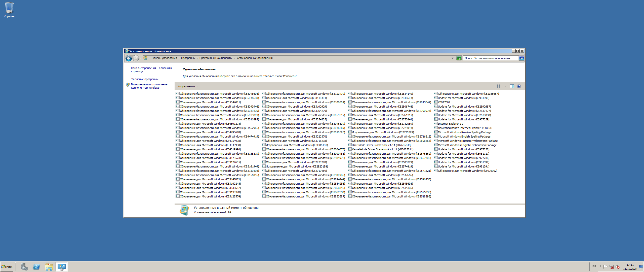Select update KB2853587
The height and width of the screenshot is (272, 644).
(x=303, y=196)
